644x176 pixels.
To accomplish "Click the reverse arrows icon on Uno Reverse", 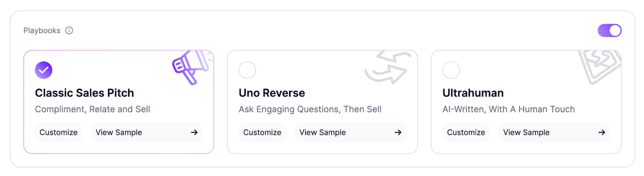I will click(x=388, y=68).
